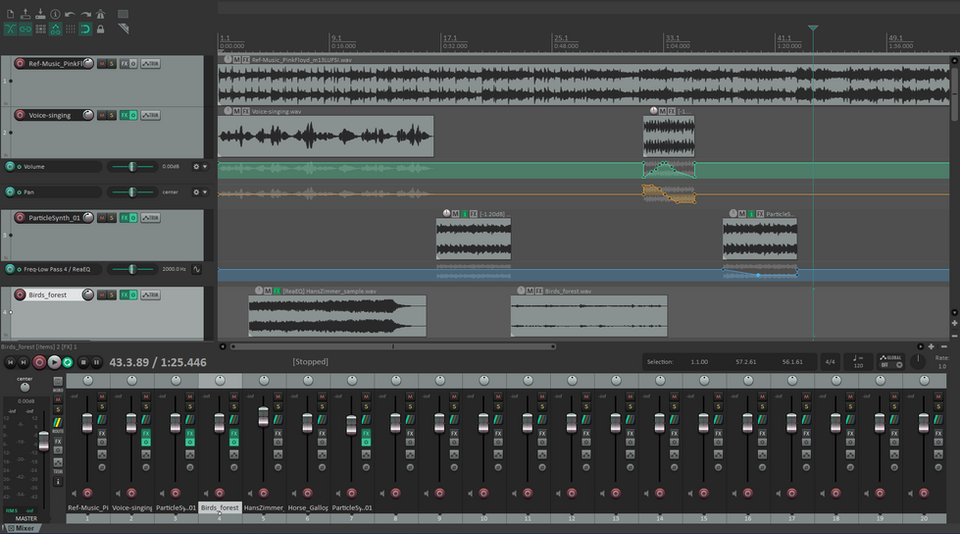Screen dimensions: 960x534
Task: Select the Voice-singing.wav audio item
Action: [x=326, y=136]
